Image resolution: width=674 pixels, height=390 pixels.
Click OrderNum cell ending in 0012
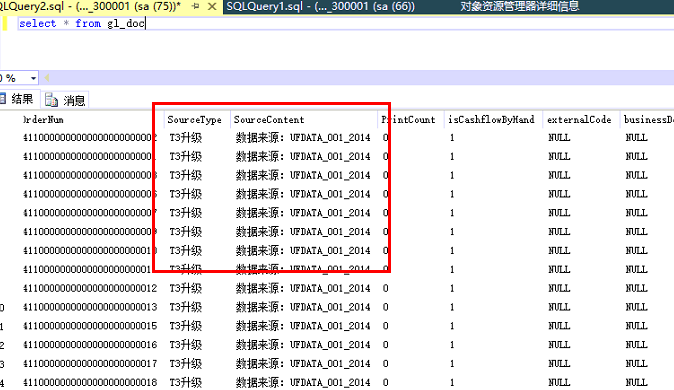(x=90, y=289)
